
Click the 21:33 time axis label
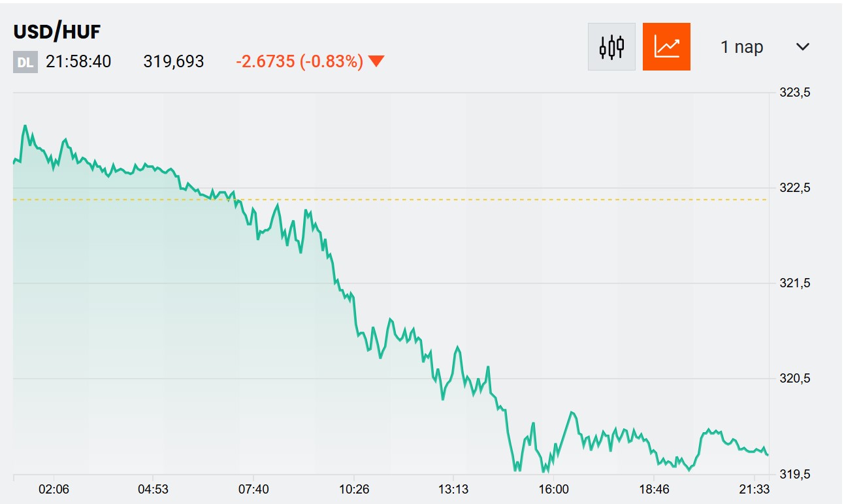point(753,490)
